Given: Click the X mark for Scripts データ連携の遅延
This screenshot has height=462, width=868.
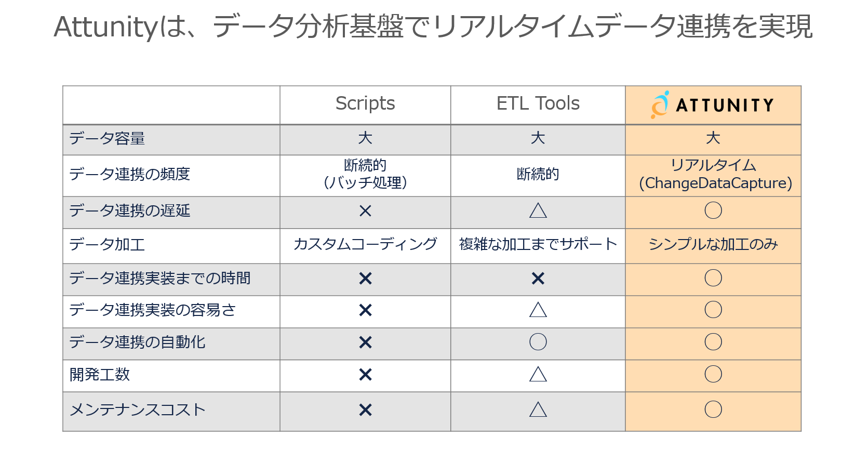Looking at the screenshot, I should click(x=365, y=211).
